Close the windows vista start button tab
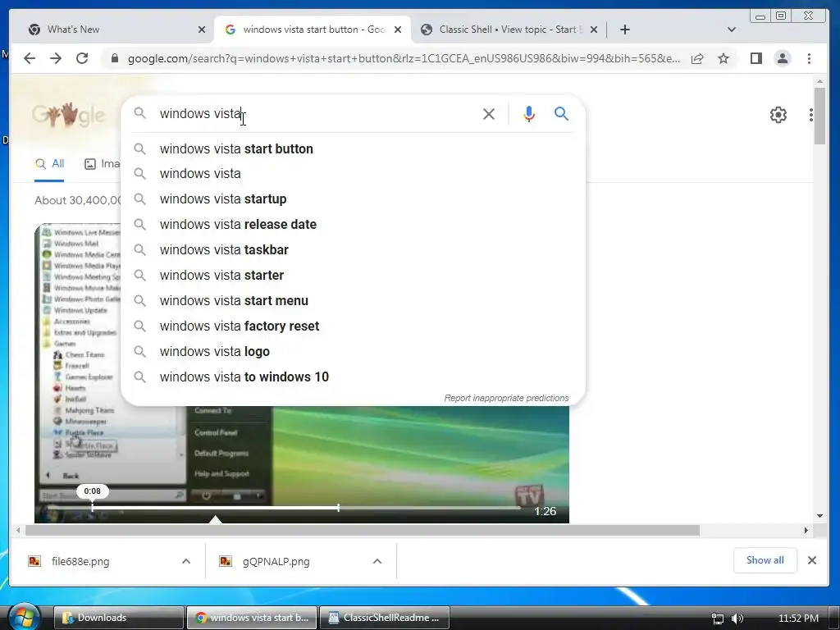Image resolution: width=840 pixels, height=630 pixels. tap(398, 30)
